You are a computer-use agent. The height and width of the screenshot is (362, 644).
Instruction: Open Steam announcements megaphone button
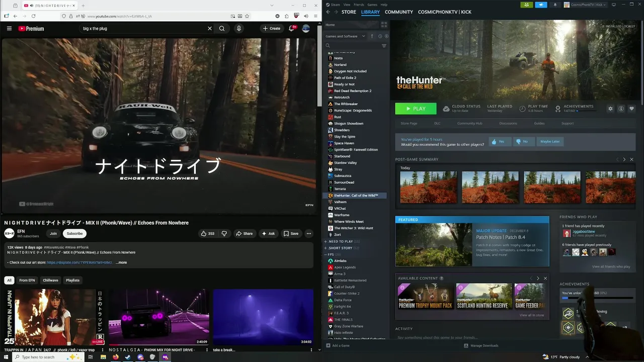pyautogui.click(x=541, y=5)
